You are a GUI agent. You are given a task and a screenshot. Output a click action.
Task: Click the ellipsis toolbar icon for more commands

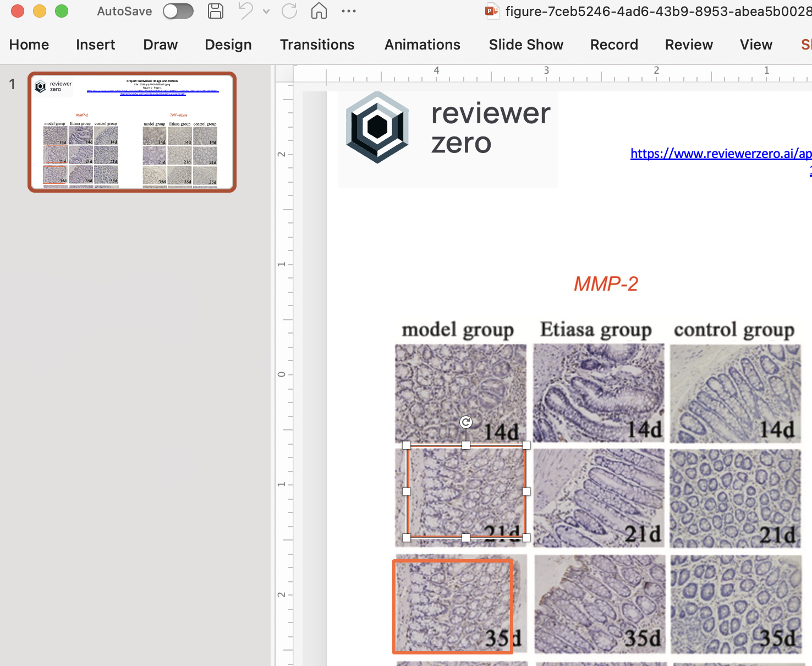tap(348, 11)
